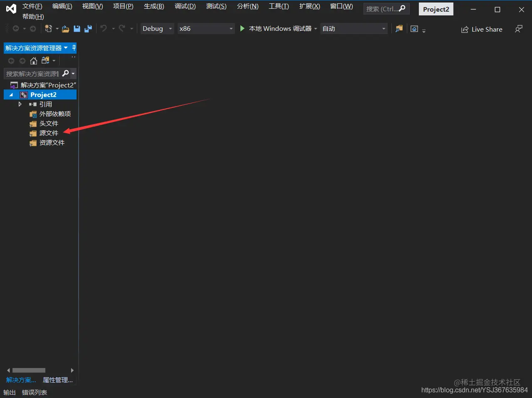Click the home window toolbar icon
This screenshot has width=532, height=398.
[x=414, y=29]
